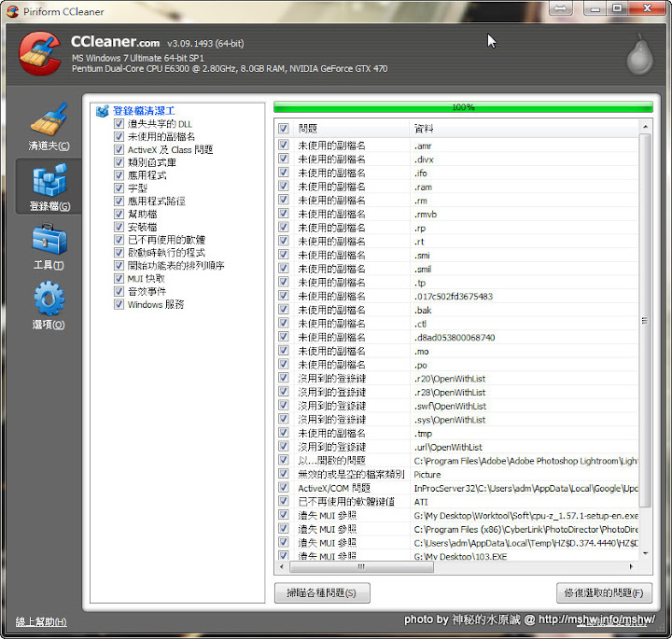Select the CyberLink PhotoDirector MUI row

[456, 529]
